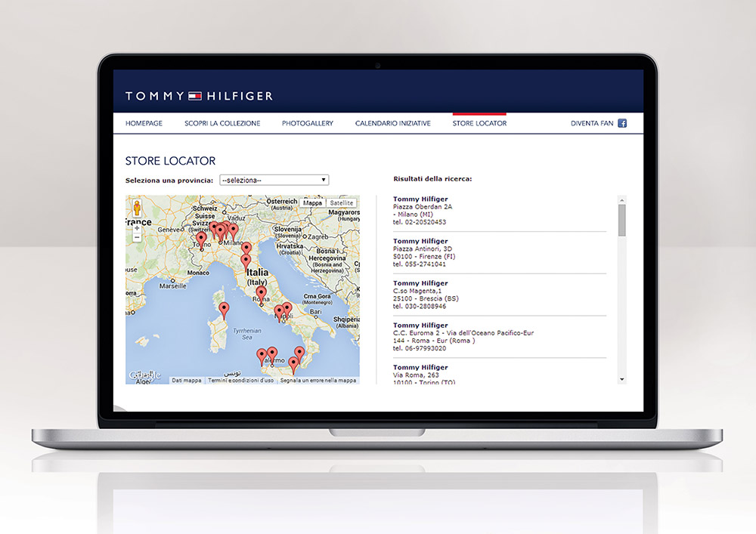Screen dimensions: 756x534
Task: Click the results list scrollbar thumb
Action: pyautogui.click(x=622, y=220)
